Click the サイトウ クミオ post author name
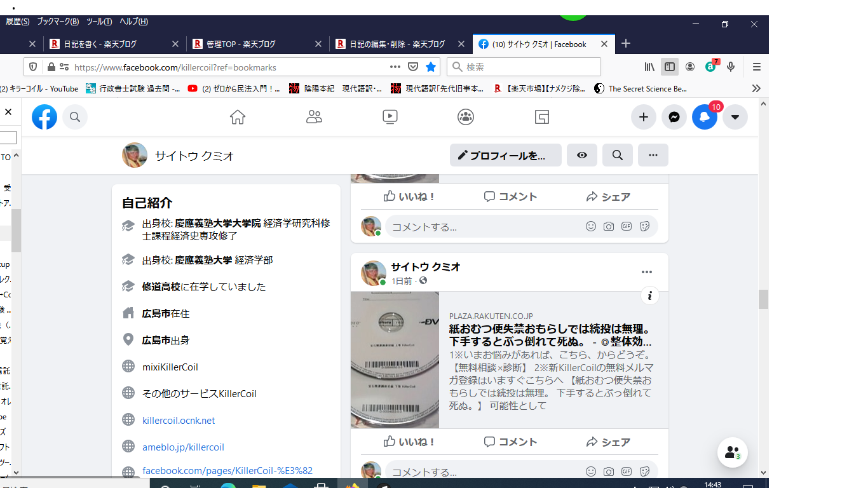Image resolution: width=868 pixels, height=488 pixels. (x=426, y=267)
